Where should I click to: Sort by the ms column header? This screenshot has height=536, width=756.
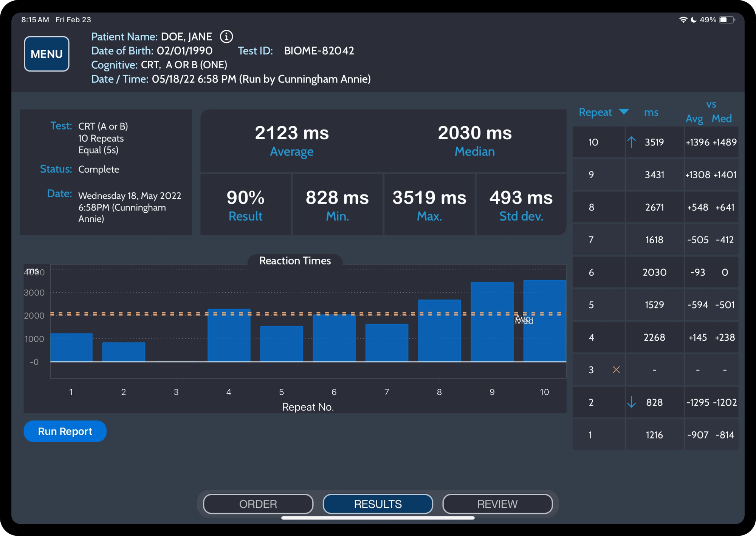(x=651, y=112)
